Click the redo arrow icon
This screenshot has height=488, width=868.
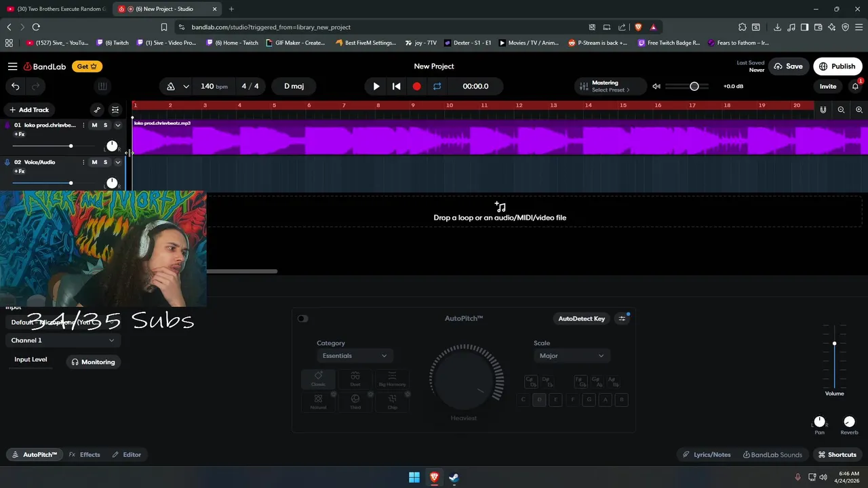coord(35,86)
